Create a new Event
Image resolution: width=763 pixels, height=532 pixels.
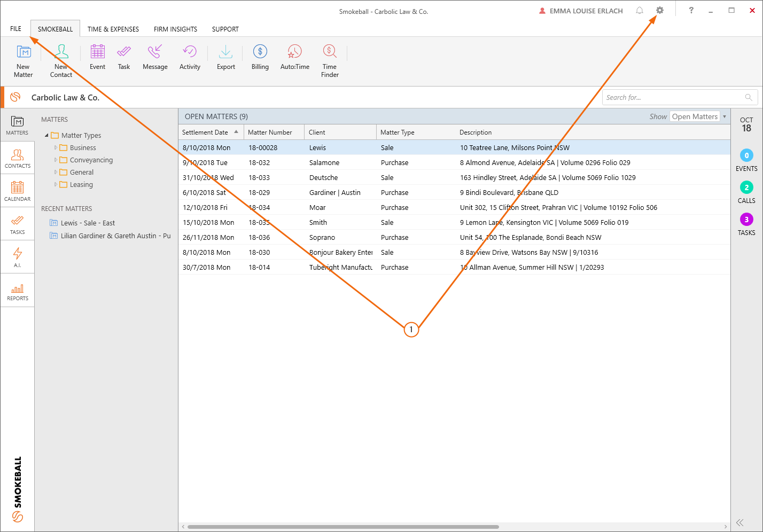(x=97, y=52)
